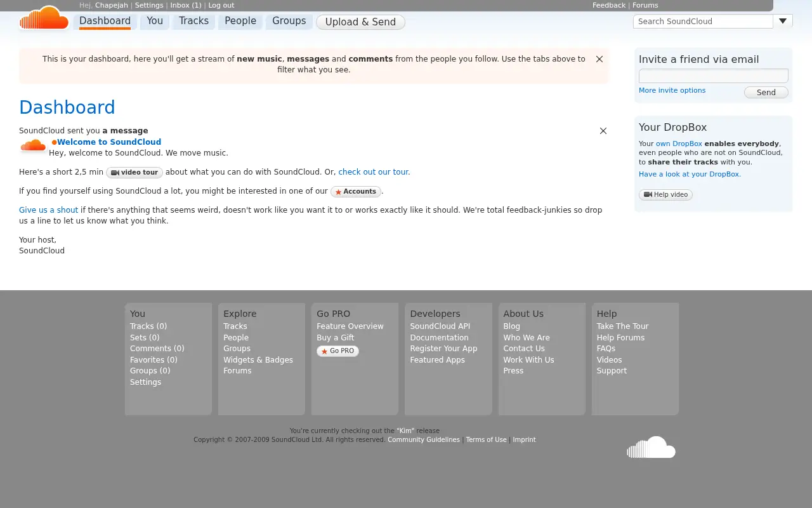
Task: Open footer Comments (0) link
Action: pos(157,349)
